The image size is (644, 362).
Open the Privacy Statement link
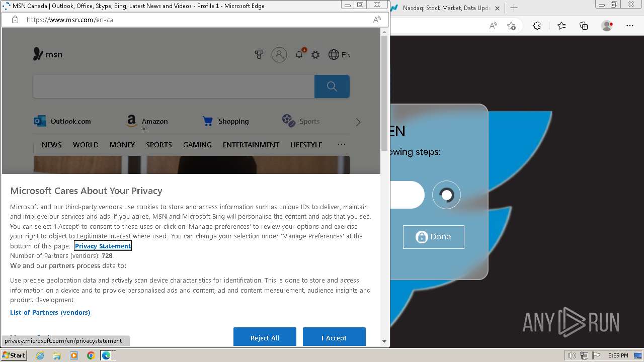pos(103,246)
